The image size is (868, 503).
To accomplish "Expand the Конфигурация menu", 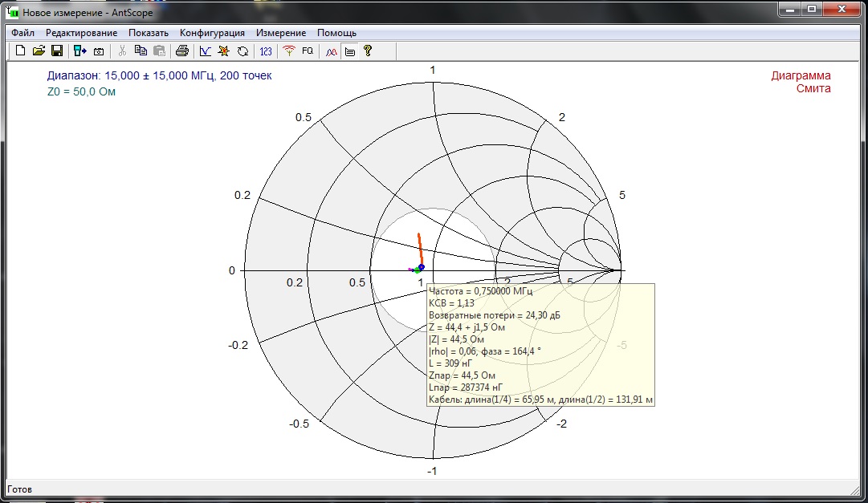I will pyautogui.click(x=212, y=33).
